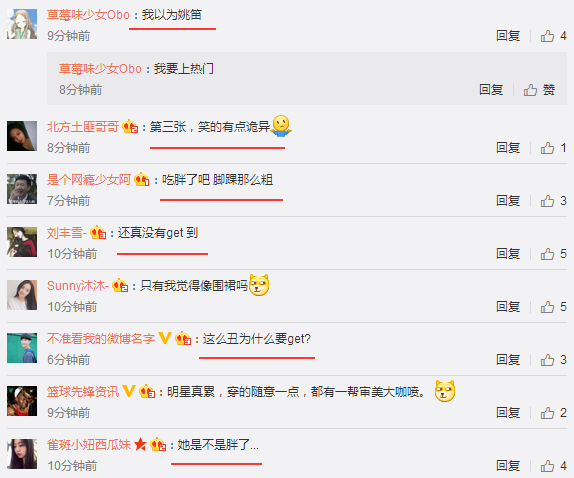574x478 pixels.
Task: Click the 赞 thumbs-up in nested reply
Action: tap(539, 90)
